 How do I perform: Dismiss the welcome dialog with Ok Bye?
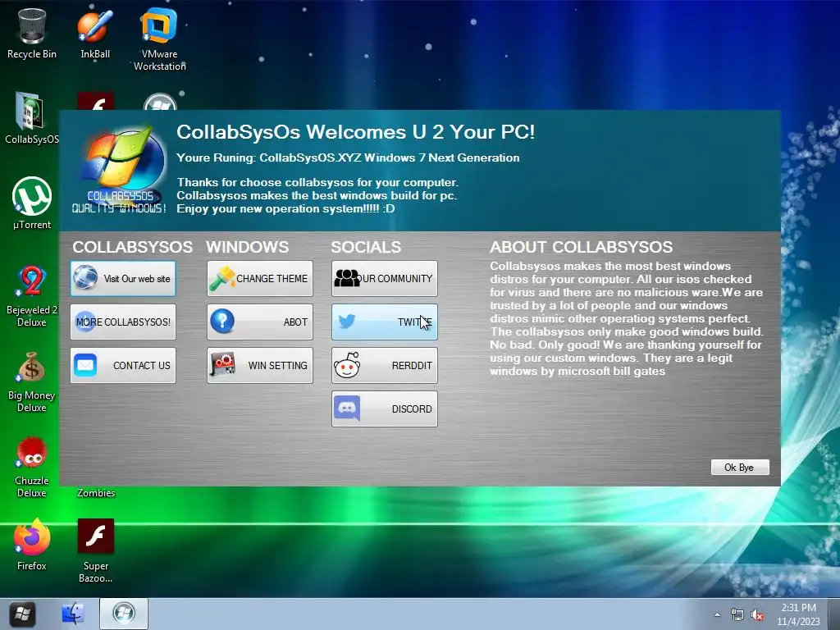pyautogui.click(x=740, y=467)
